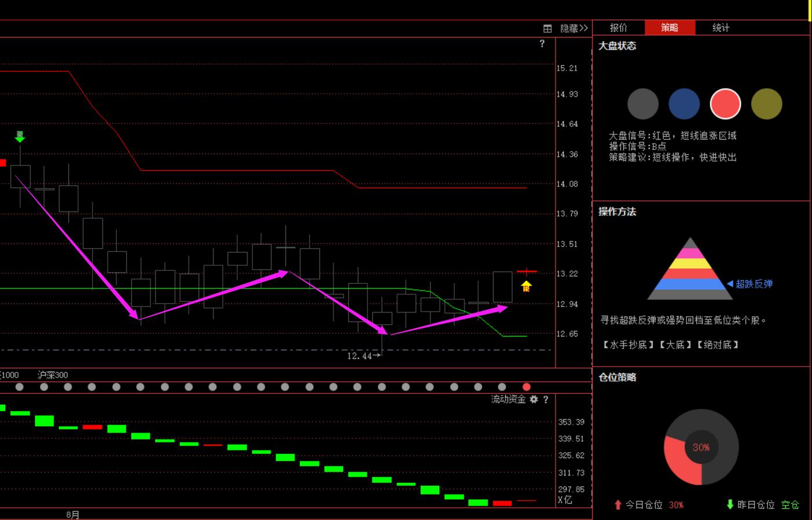812x520 pixels.
Task: Click the 仓位策略 section header
Action: 617,378
